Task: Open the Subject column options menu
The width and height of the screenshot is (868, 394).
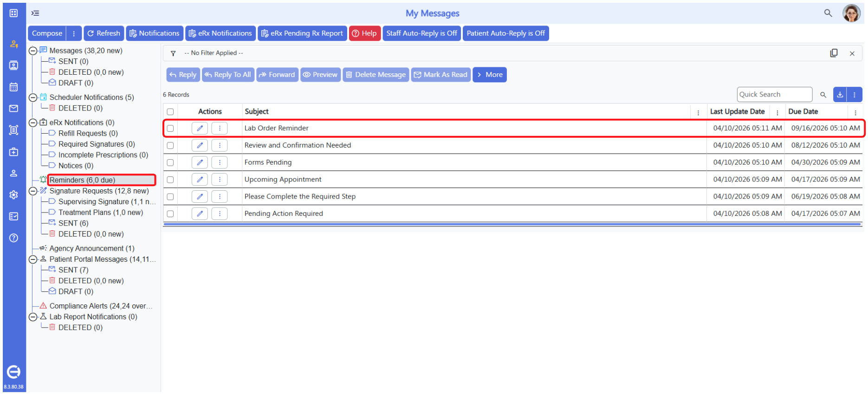Action: tap(698, 112)
